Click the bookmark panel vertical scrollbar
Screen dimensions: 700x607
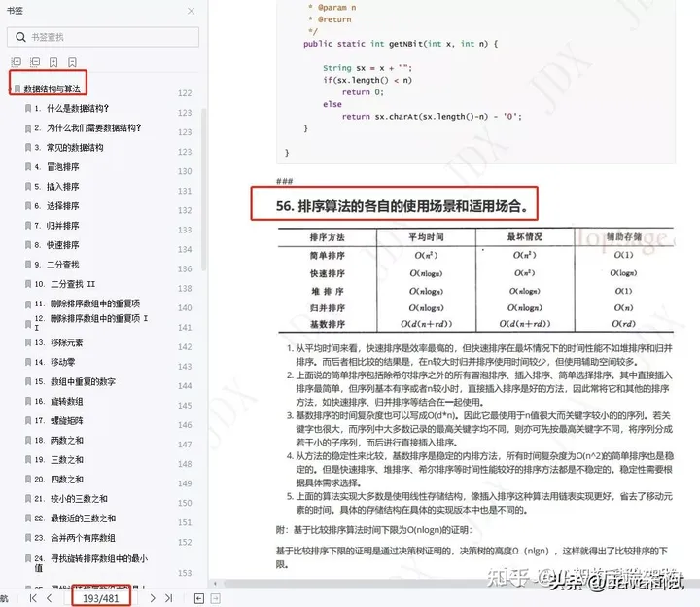[x=204, y=190]
